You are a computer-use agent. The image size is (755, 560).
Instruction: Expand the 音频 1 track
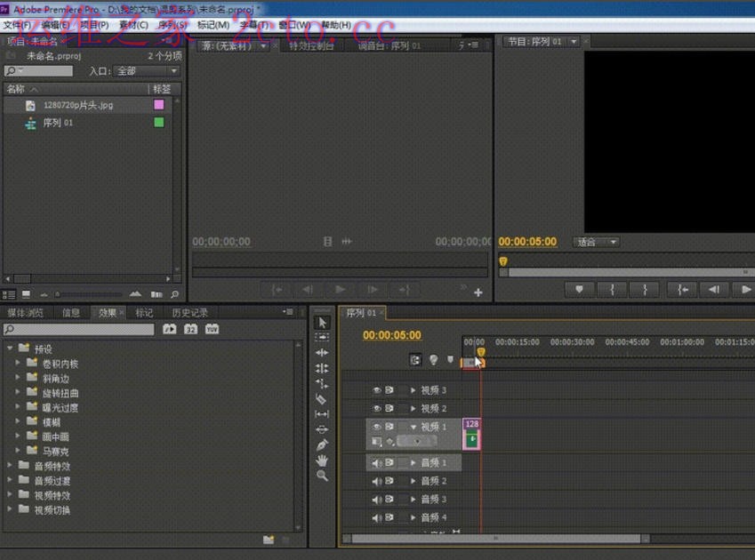pos(413,463)
